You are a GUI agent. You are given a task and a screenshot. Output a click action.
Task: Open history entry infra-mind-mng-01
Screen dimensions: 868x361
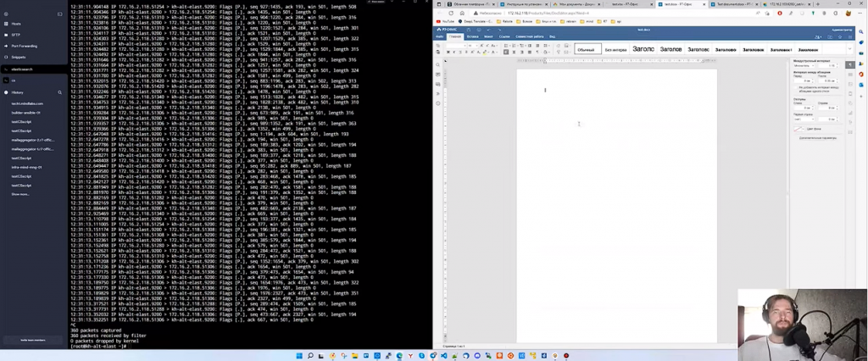(26, 167)
